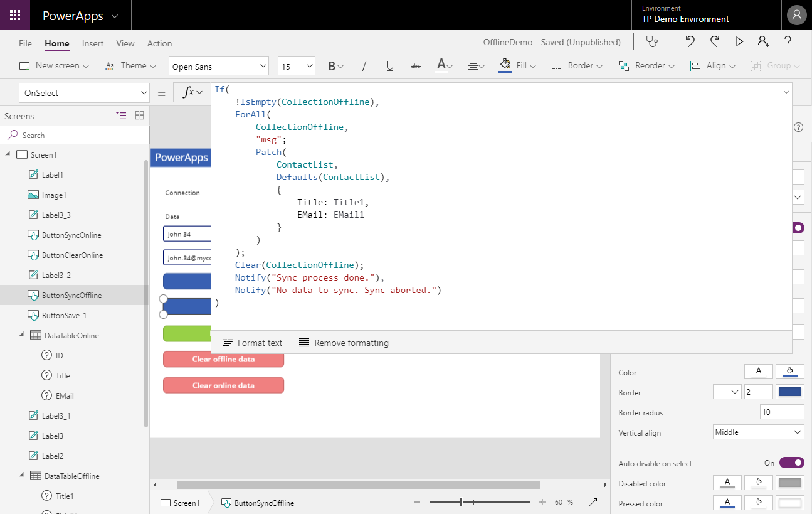Click Remove formatting button
Image resolution: width=812 pixels, height=514 pixels.
(x=344, y=343)
